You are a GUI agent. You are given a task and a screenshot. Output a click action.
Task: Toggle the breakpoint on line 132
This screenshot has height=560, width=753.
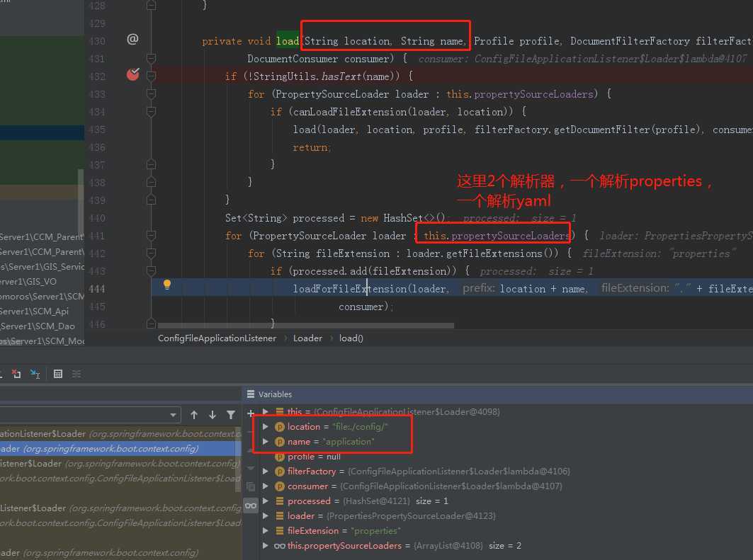tap(133, 74)
